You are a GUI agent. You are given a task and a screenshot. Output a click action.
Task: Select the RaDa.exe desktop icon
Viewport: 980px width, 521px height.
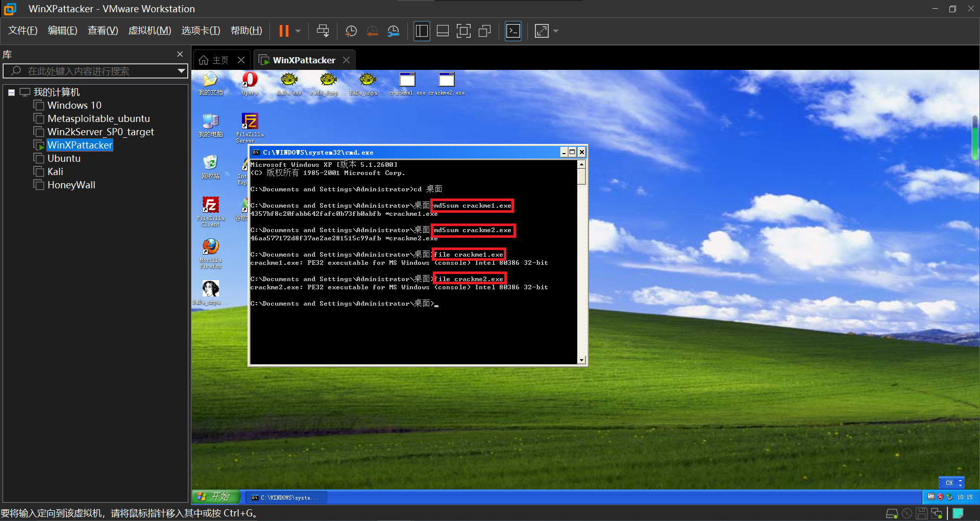pyautogui.click(x=289, y=84)
